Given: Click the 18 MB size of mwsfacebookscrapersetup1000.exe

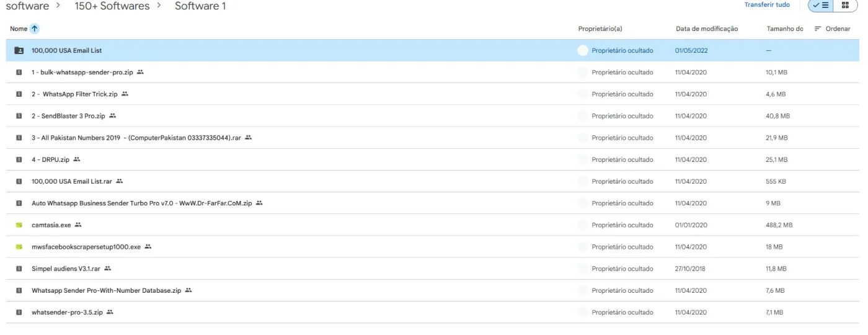Looking at the screenshot, I should point(774,247).
